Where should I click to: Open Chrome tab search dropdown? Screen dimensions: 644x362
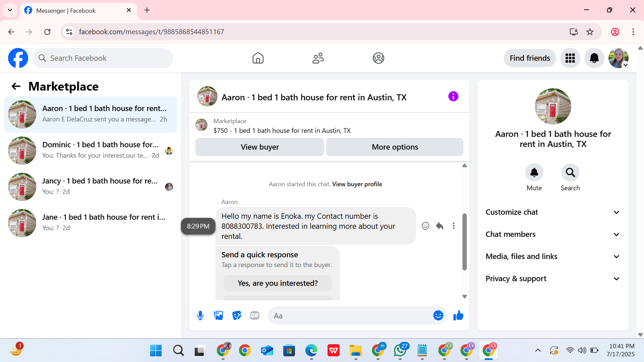(10, 10)
